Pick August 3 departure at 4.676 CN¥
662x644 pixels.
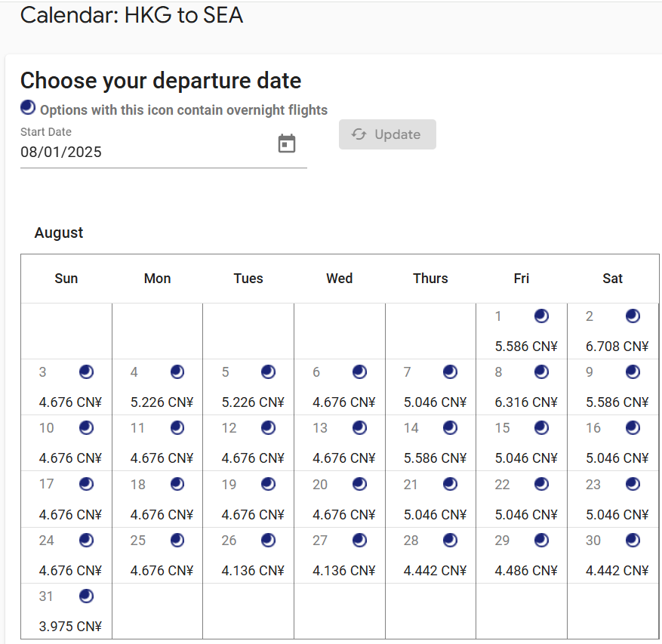pos(66,387)
